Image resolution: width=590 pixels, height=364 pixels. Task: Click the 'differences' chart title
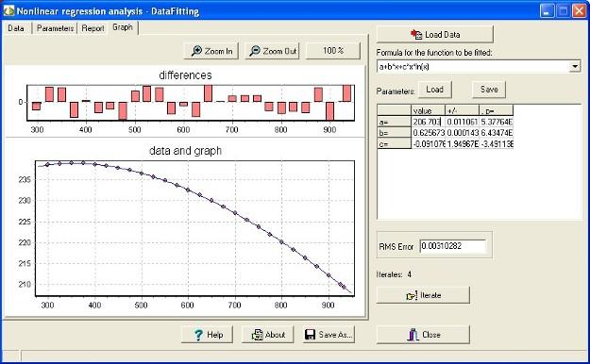click(185, 75)
